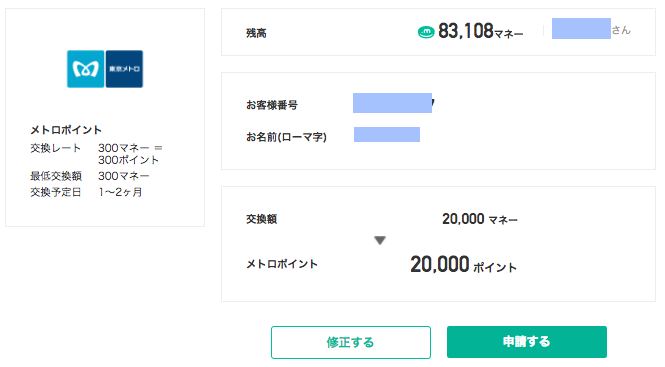Image resolution: width=665 pixels, height=367 pixels.
Task: Click the 残高 balance label
Action: pos(256,33)
